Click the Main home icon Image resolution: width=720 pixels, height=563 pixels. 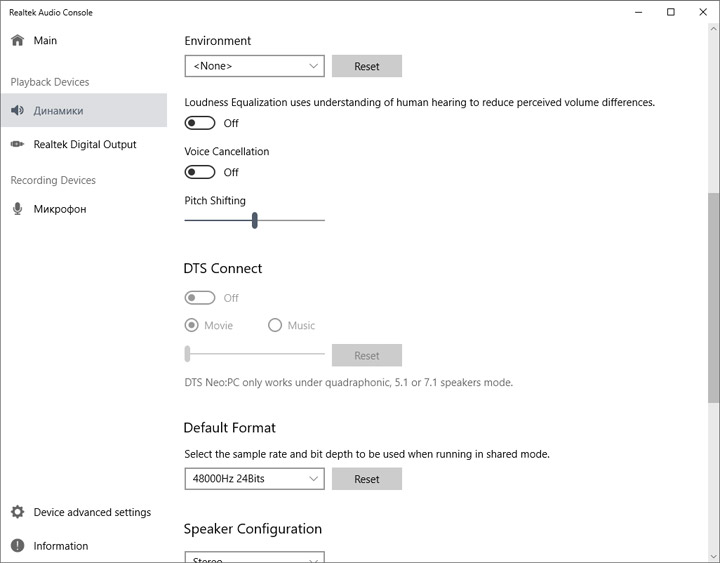(x=17, y=41)
